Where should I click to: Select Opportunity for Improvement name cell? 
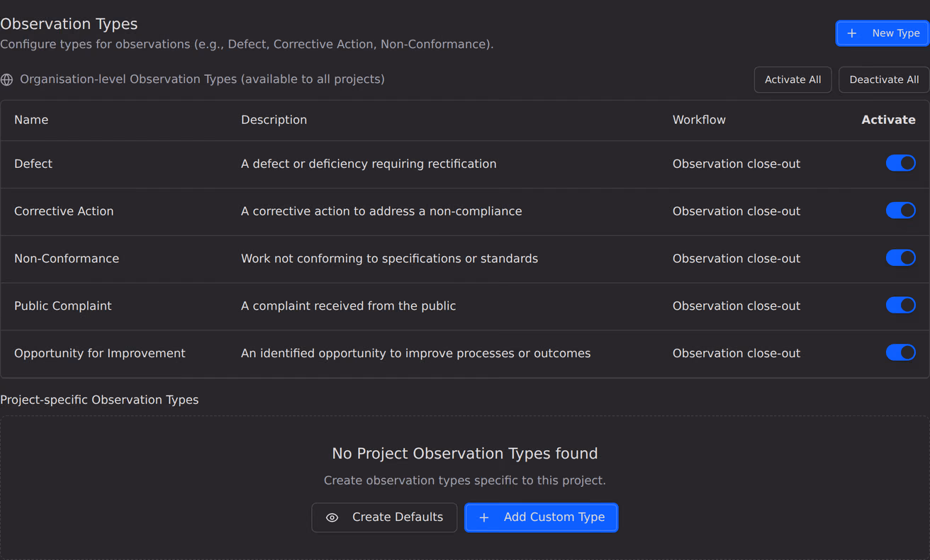coord(100,353)
